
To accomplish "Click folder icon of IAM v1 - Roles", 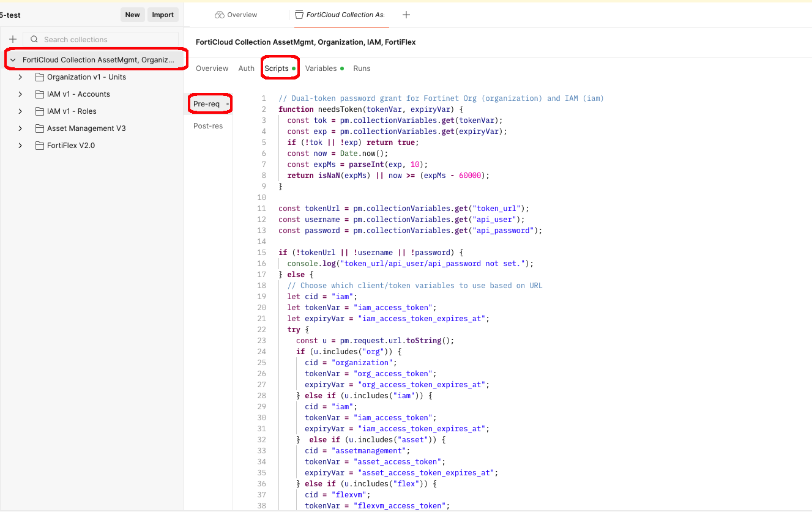I will pyautogui.click(x=40, y=111).
